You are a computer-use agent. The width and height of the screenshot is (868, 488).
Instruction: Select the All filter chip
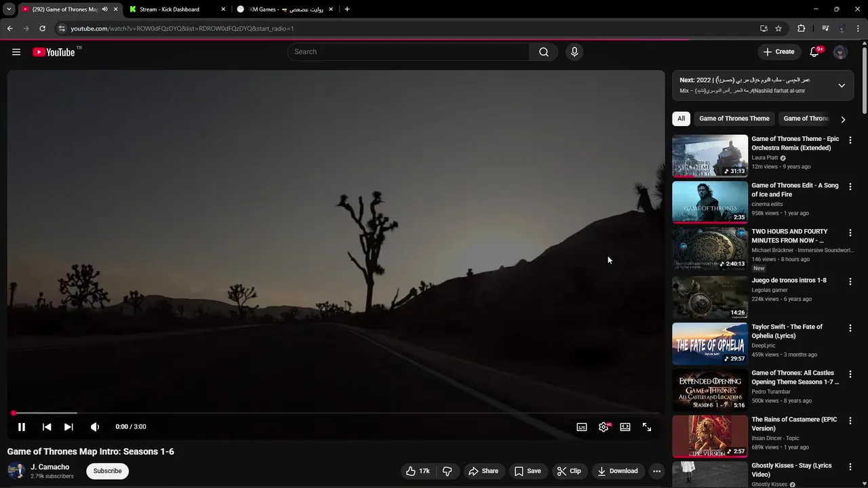coord(681,119)
